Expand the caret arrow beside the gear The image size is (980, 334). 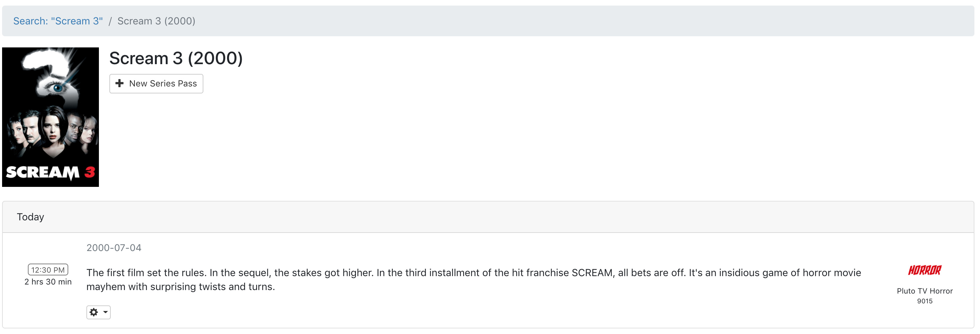click(x=106, y=312)
